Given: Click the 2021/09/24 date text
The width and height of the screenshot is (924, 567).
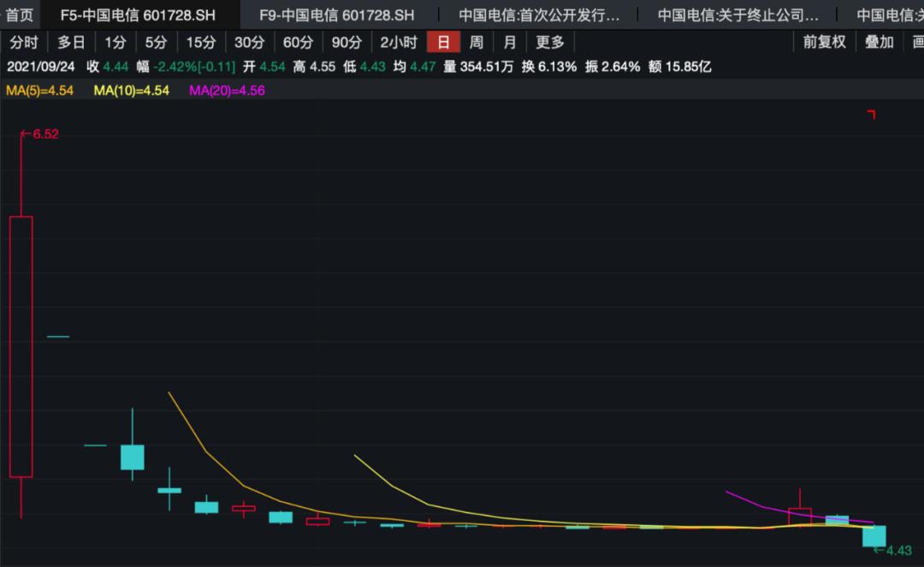Looking at the screenshot, I should 41,67.
